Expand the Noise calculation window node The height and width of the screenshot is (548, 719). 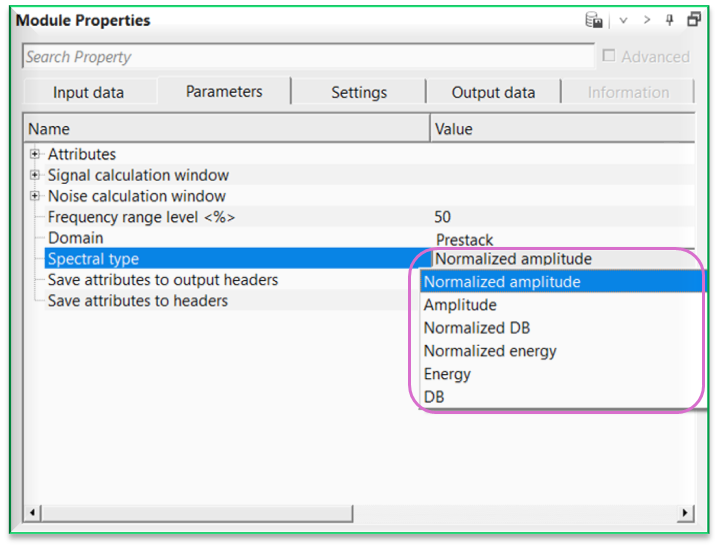35,196
